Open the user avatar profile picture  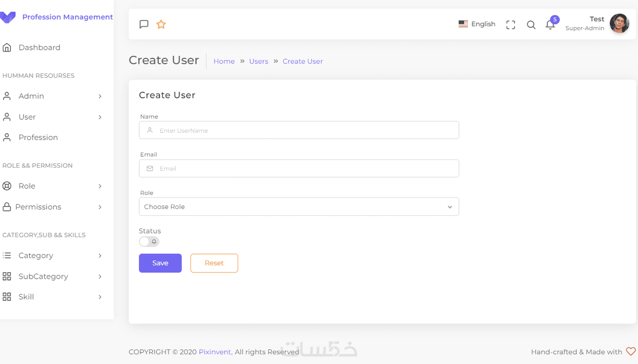(619, 24)
